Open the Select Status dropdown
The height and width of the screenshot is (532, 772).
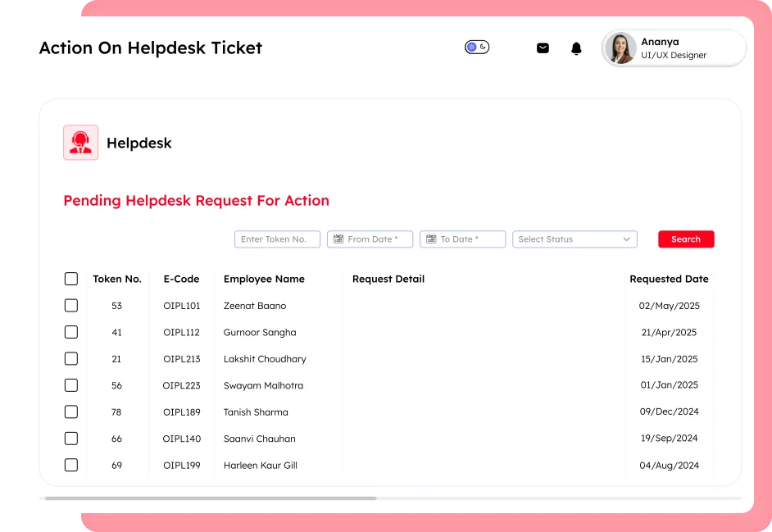pyautogui.click(x=574, y=239)
